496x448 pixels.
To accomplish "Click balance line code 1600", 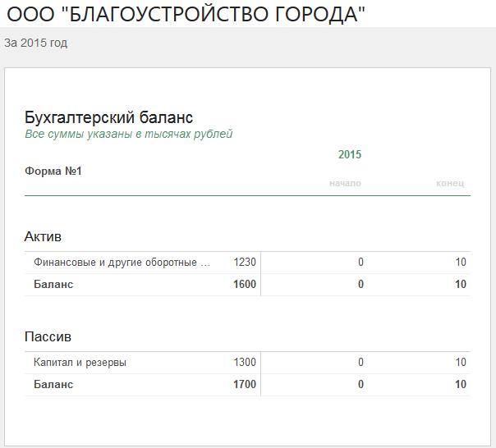I will (245, 284).
